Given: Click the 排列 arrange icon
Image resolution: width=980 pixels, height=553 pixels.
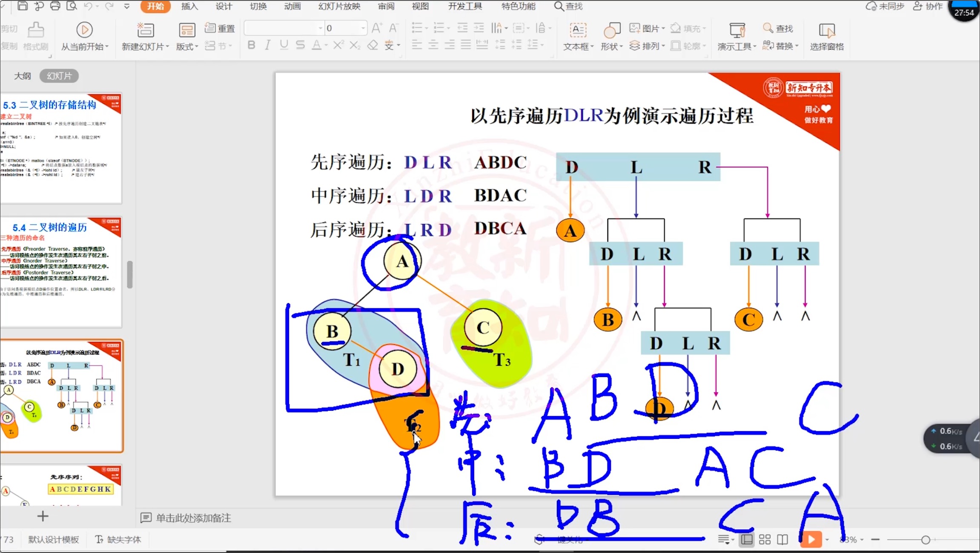Looking at the screenshot, I should (635, 45).
